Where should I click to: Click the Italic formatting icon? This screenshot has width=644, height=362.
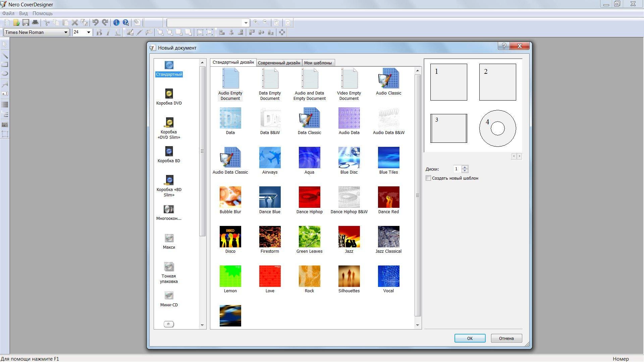[108, 32]
